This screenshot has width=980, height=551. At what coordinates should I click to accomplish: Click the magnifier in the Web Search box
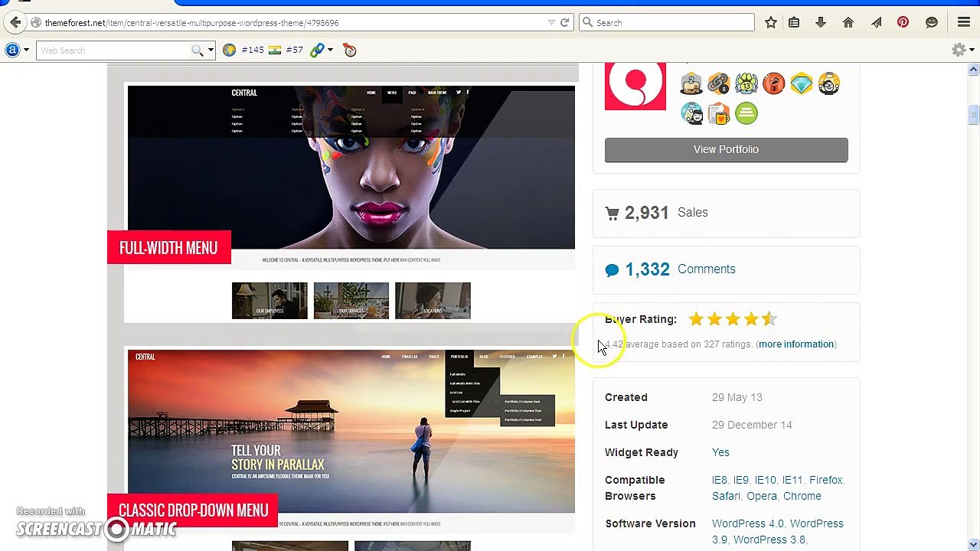pyautogui.click(x=198, y=51)
